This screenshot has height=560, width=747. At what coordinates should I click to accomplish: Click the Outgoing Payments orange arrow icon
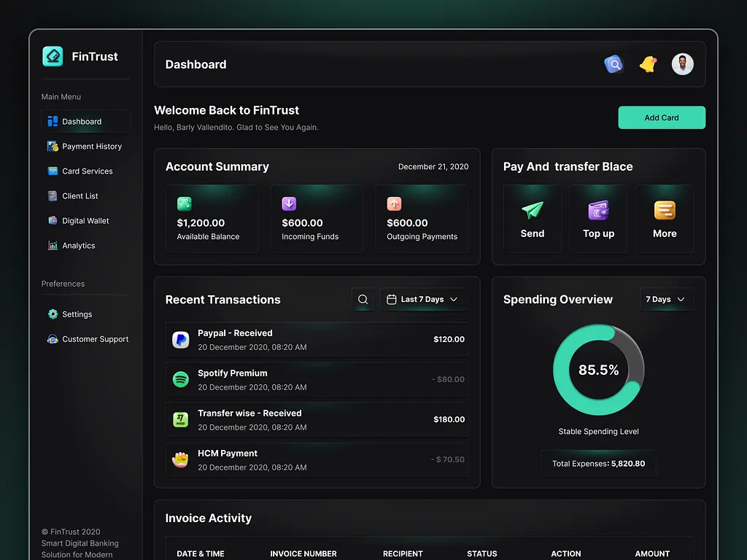[394, 203]
